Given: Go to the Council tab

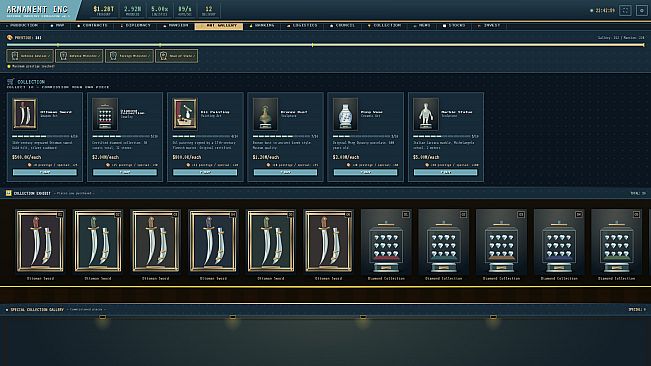Looking at the screenshot, I should [x=343, y=26].
